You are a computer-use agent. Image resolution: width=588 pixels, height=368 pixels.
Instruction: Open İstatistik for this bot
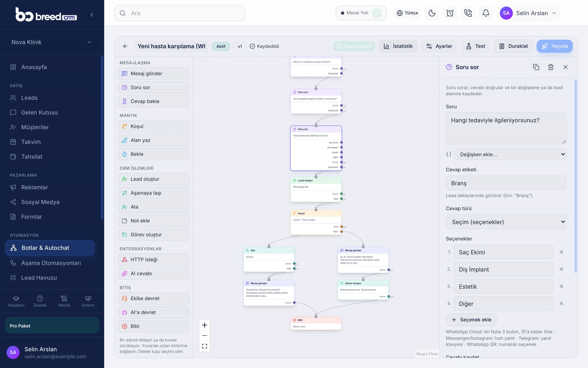(398, 46)
